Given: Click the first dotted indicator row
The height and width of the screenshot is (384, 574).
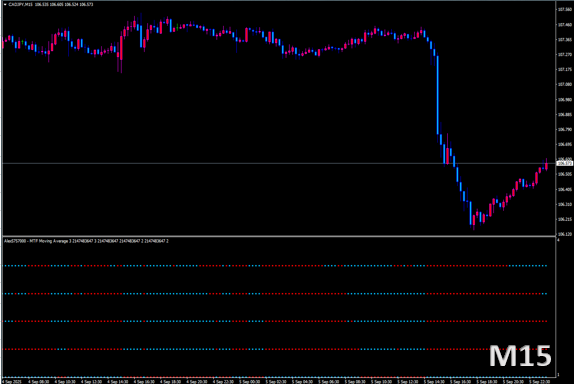Looking at the screenshot, I should (x=275, y=266).
